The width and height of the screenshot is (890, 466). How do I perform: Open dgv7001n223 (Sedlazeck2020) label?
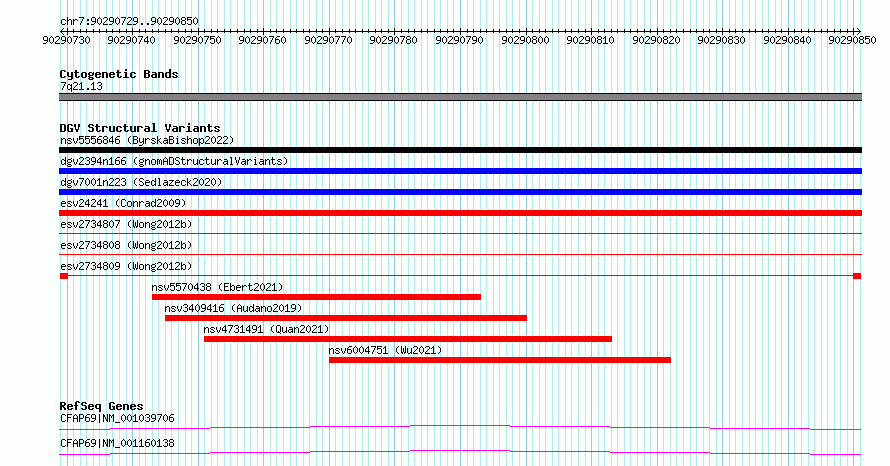(x=141, y=182)
